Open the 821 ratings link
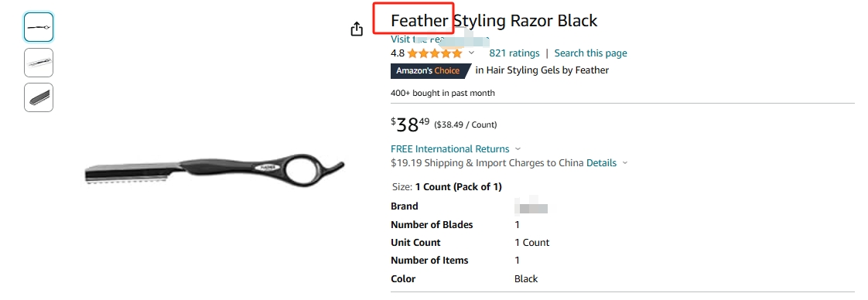The image size is (868, 300). [514, 53]
